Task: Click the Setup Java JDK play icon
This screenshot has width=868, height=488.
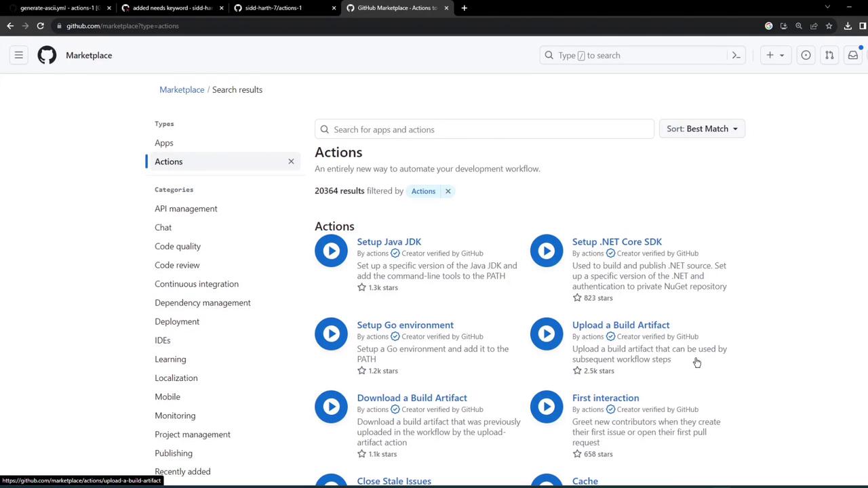Action: [331, 251]
